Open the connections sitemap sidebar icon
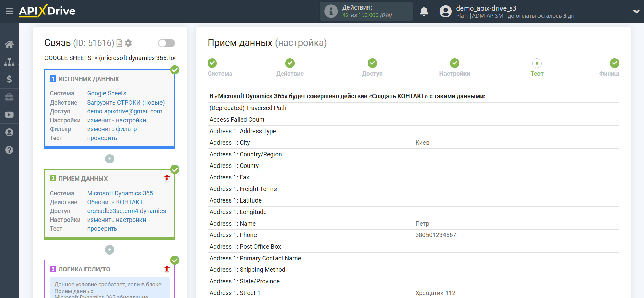Screen dimensions: 644x298 9,62
